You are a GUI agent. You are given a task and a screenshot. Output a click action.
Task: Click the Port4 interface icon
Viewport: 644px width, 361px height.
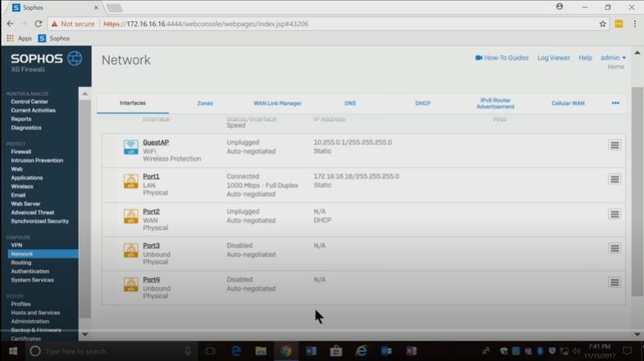pyautogui.click(x=131, y=284)
